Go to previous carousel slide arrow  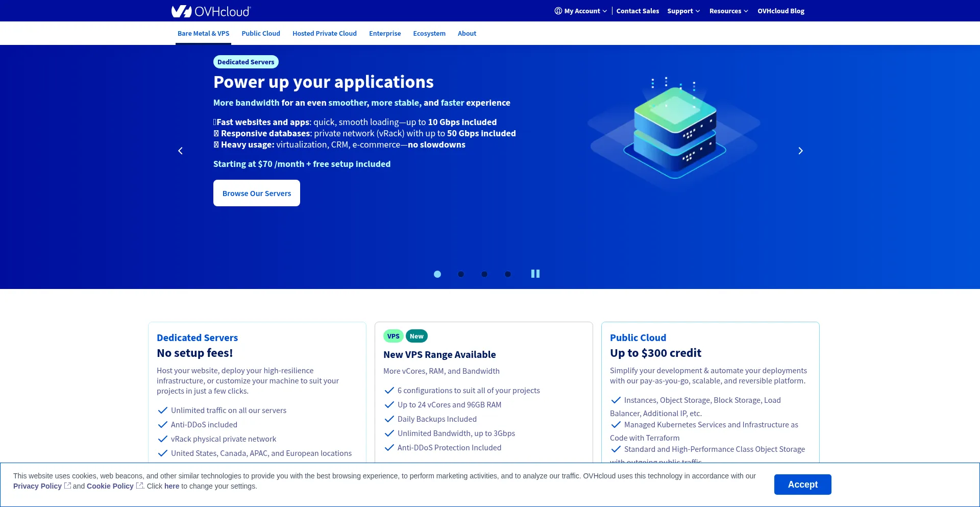click(180, 151)
